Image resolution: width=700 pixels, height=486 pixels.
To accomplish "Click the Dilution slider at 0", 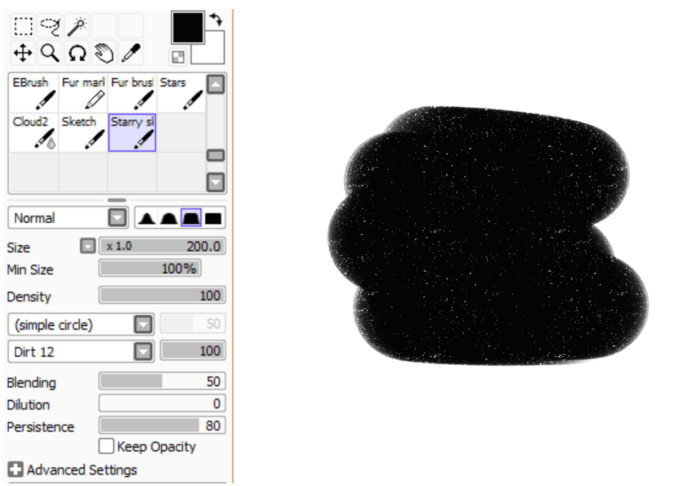I will [162, 403].
